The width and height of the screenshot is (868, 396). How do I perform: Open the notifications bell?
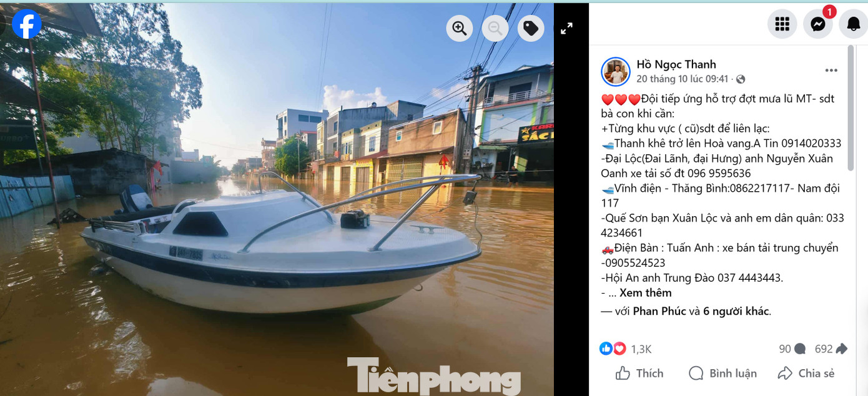click(x=854, y=24)
